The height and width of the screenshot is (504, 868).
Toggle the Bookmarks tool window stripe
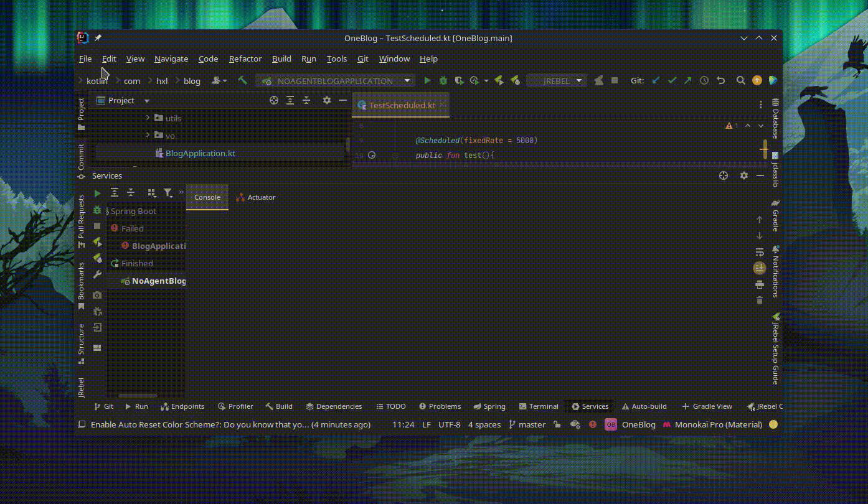(81, 286)
